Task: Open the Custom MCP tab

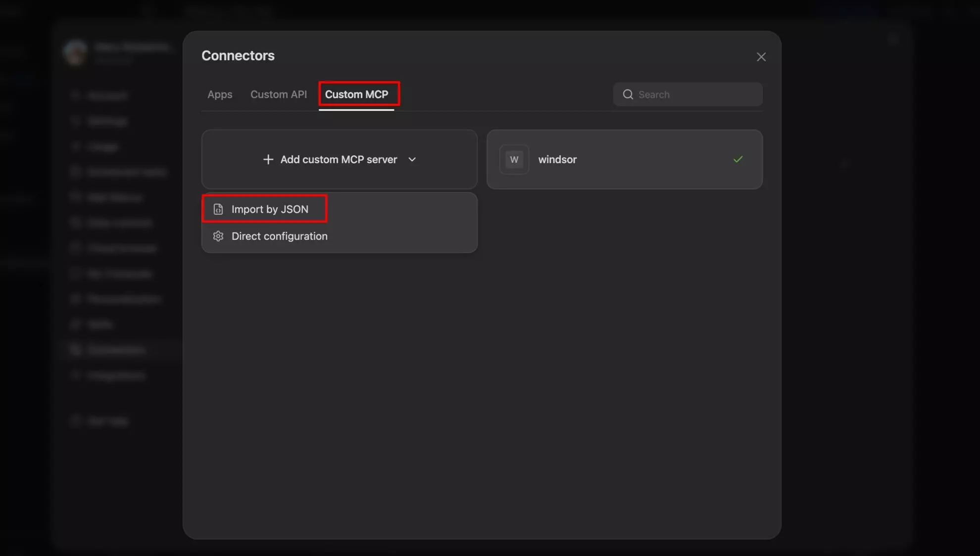Action: [x=357, y=94]
